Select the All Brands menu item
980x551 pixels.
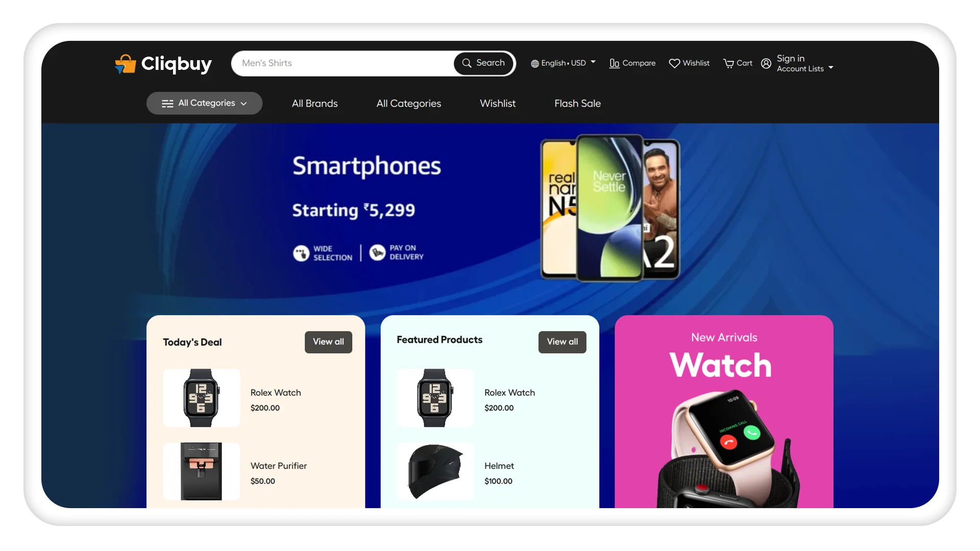(314, 103)
